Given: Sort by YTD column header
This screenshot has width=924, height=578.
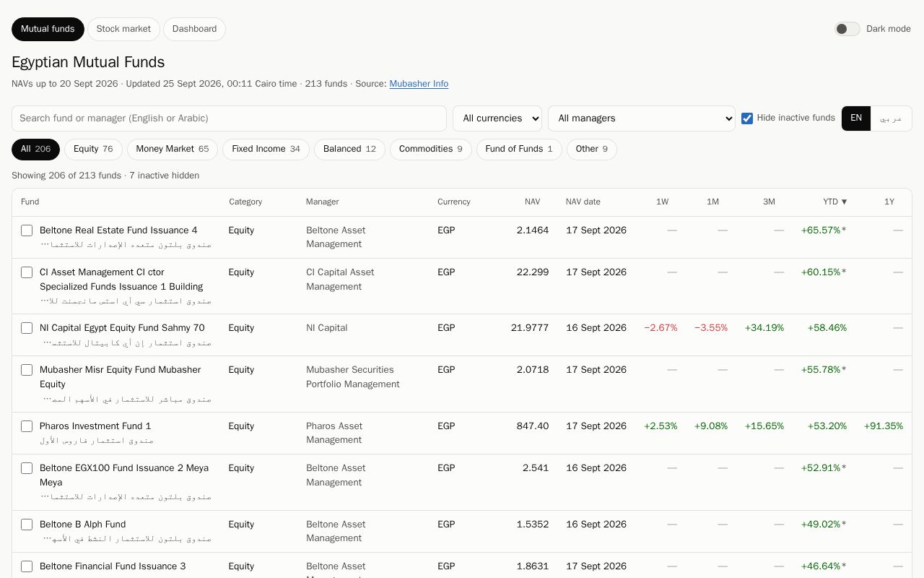Looking at the screenshot, I should pyautogui.click(x=834, y=202).
